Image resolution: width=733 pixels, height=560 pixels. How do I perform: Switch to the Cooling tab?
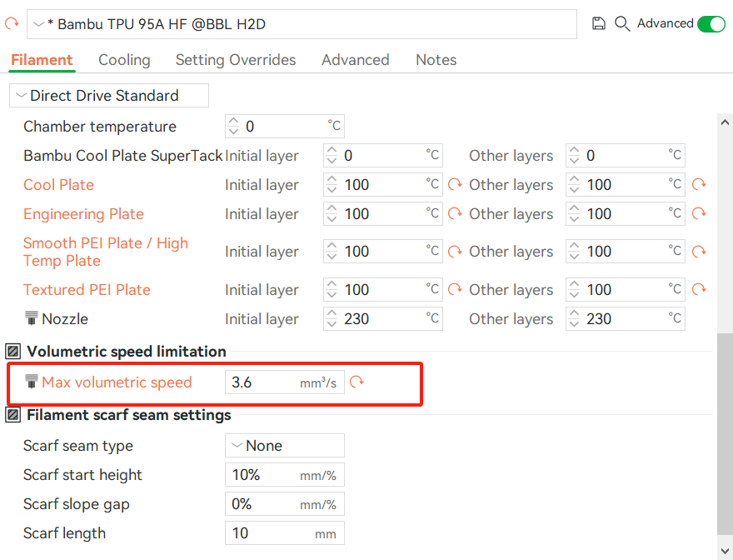click(x=124, y=60)
